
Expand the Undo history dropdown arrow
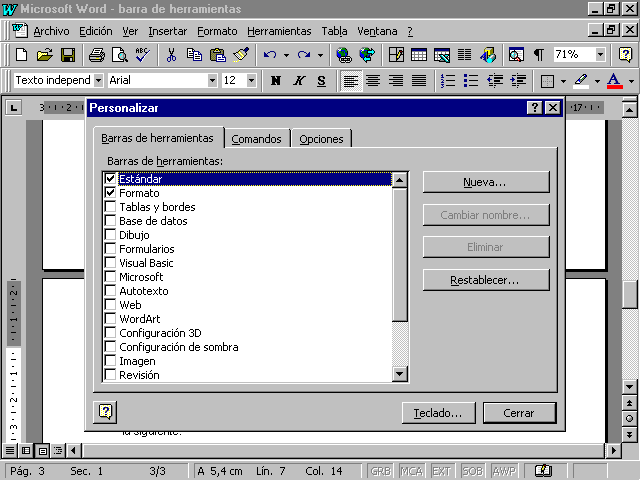(287, 55)
